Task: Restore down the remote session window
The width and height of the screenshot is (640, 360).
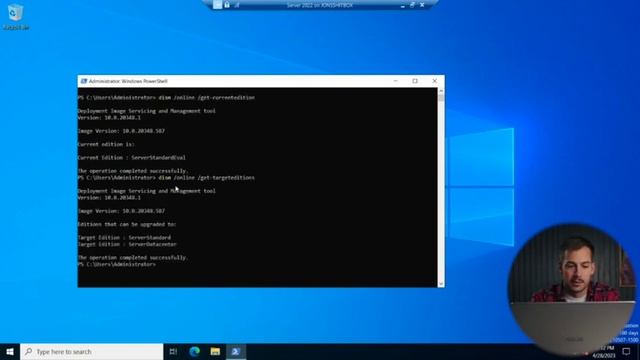Action: 412,5
